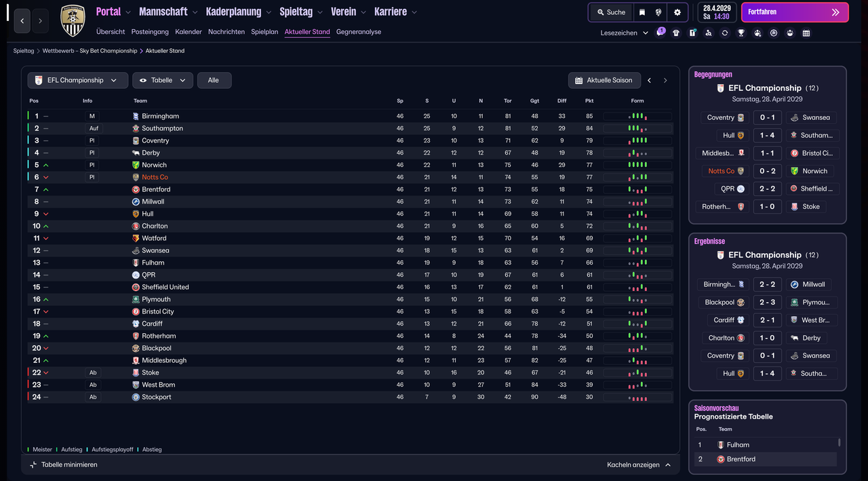Open the Tabelle view dropdown
The image size is (868, 481).
(x=163, y=80)
